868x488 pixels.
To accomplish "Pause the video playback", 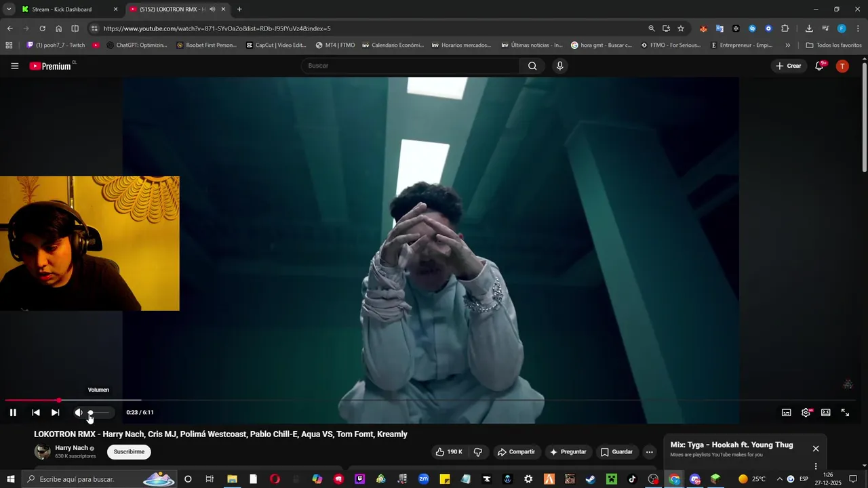I will (13, 412).
